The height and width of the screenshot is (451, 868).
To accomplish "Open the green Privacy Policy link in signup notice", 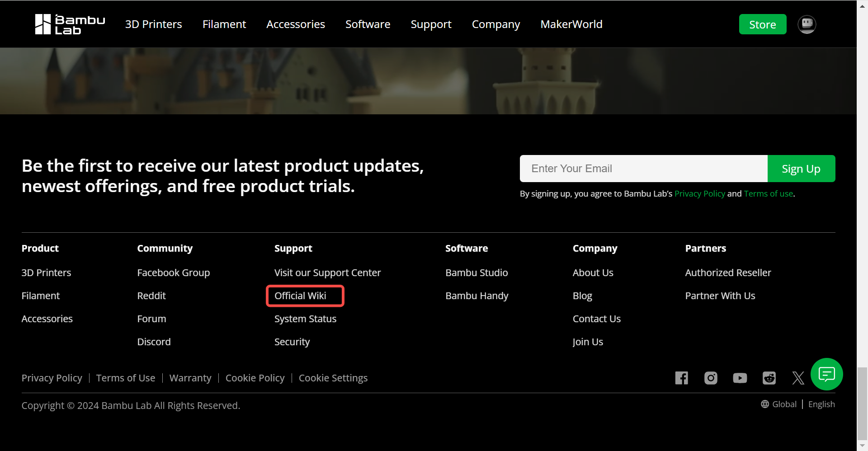I will [x=700, y=193].
